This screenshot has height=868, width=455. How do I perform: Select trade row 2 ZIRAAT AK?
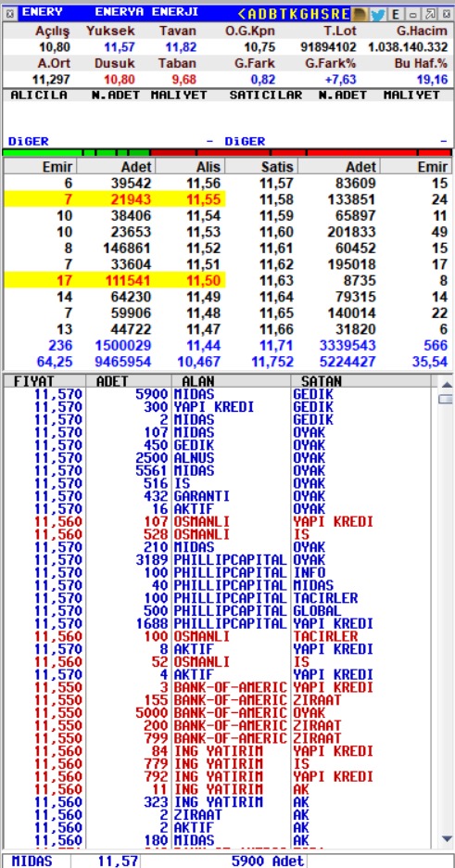pos(219,814)
